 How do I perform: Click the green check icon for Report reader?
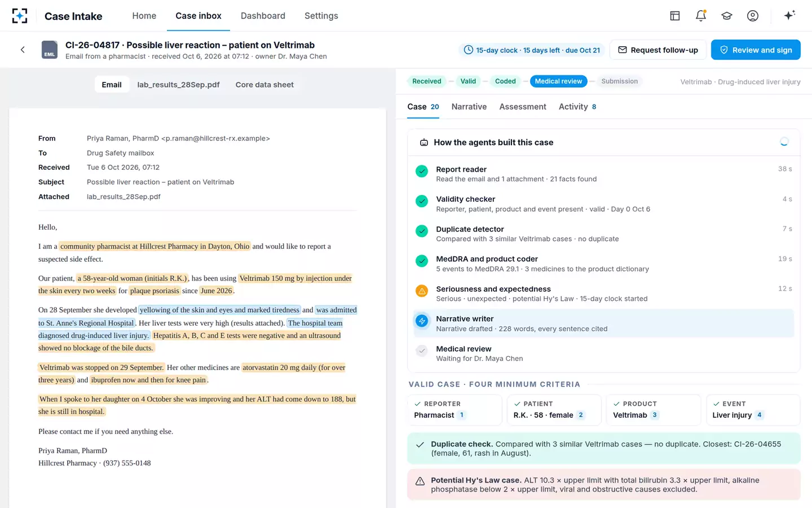[422, 171]
